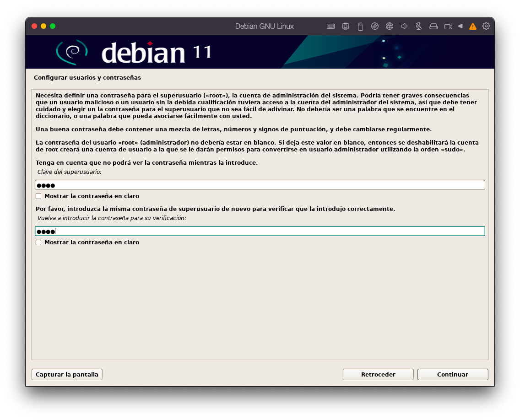Click the keyboard icon in the title bar
The width and height of the screenshot is (520, 420).
click(x=330, y=26)
